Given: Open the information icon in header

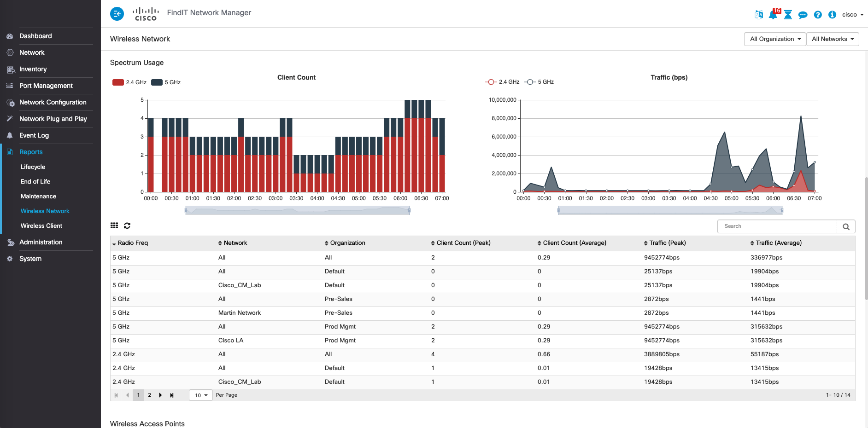Looking at the screenshot, I should tap(833, 15).
